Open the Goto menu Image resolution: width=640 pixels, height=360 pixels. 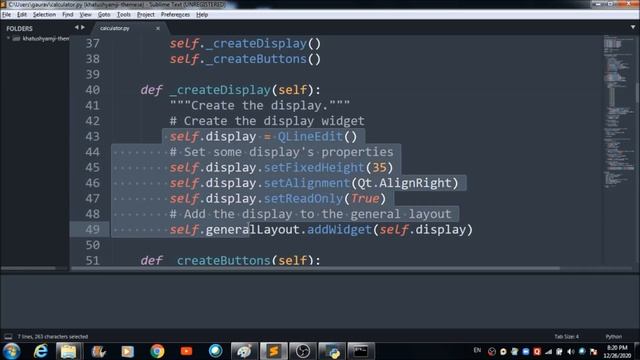click(x=104, y=15)
